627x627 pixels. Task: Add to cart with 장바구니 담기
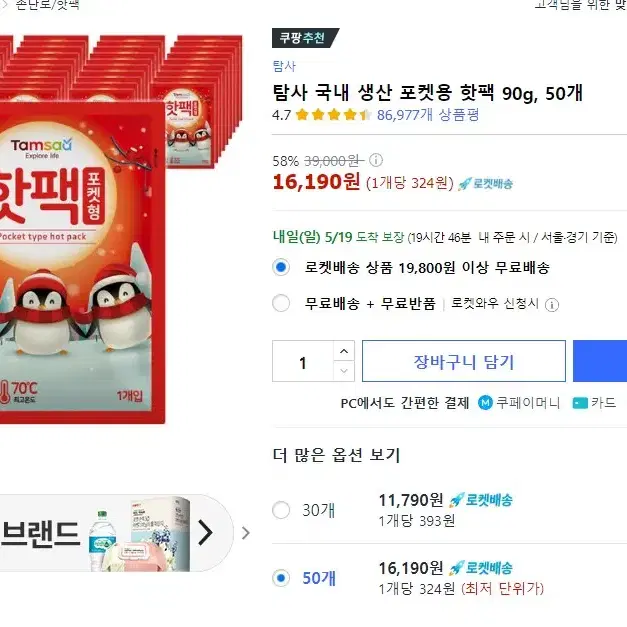pyautogui.click(x=464, y=361)
